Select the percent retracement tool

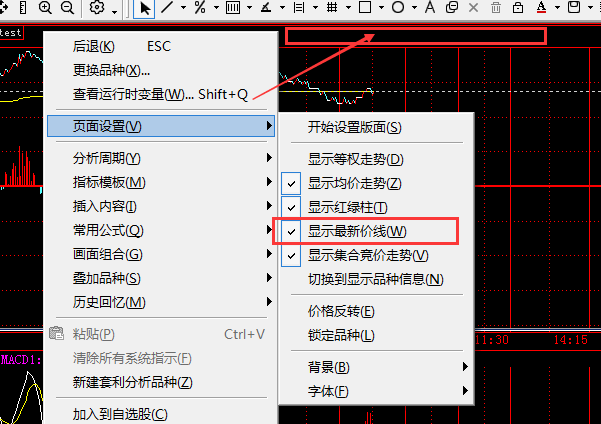tap(200, 7)
